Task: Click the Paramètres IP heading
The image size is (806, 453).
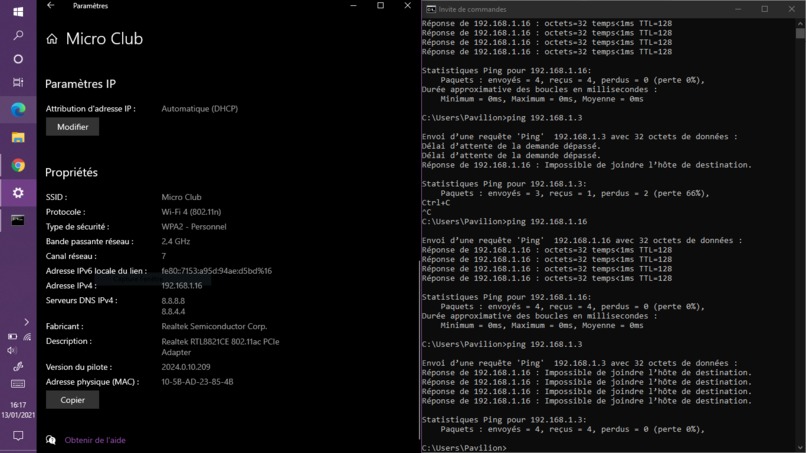Action: [x=81, y=84]
